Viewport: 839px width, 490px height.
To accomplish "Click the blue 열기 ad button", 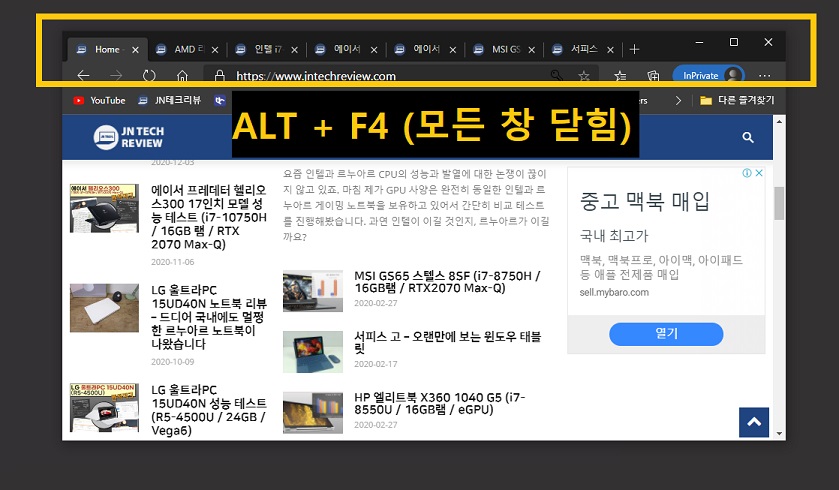I will pos(666,334).
